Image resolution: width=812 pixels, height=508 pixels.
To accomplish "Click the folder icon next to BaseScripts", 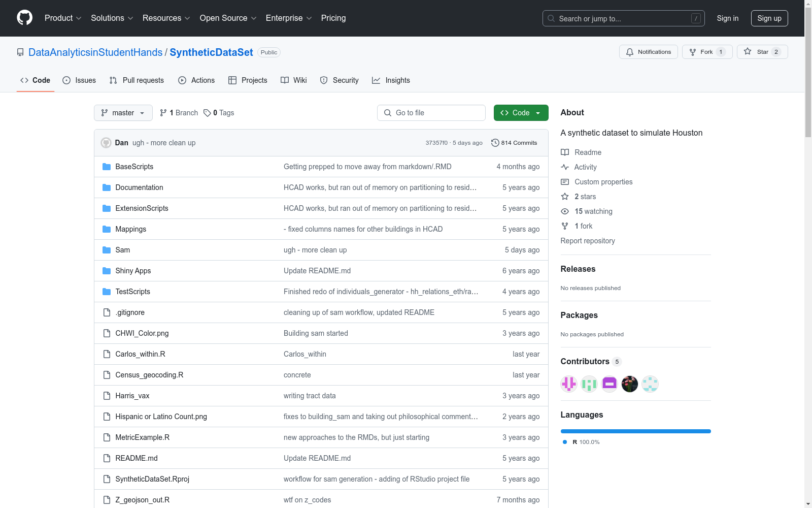I will pos(107,167).
